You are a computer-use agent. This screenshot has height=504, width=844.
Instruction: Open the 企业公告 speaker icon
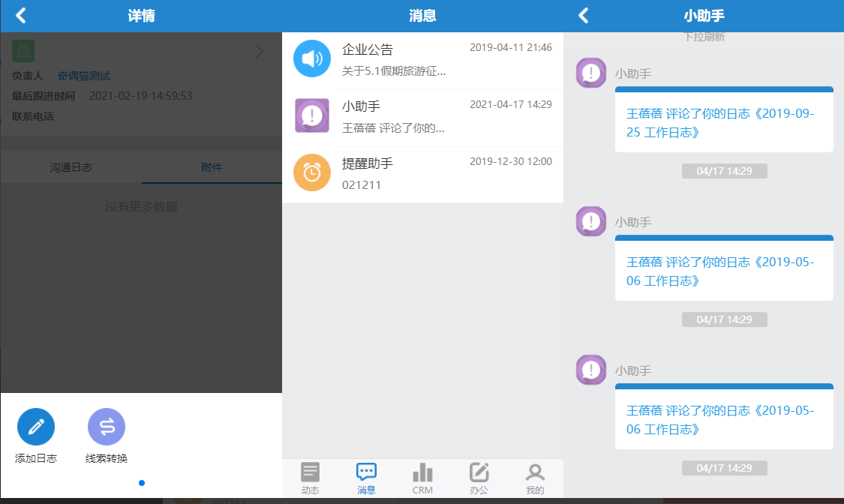point(312,58)
